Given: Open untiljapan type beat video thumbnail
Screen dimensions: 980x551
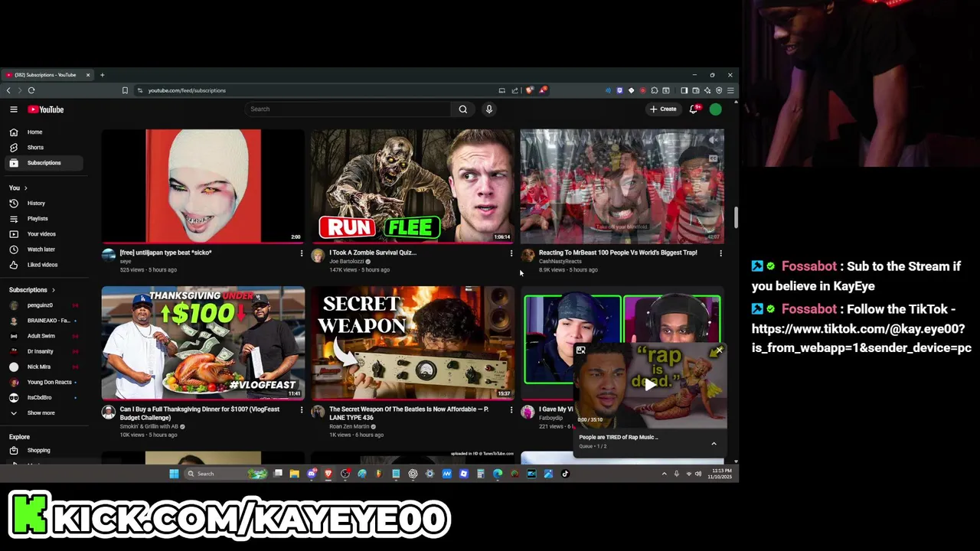Looking at the screenshot, I should (203, 186).
